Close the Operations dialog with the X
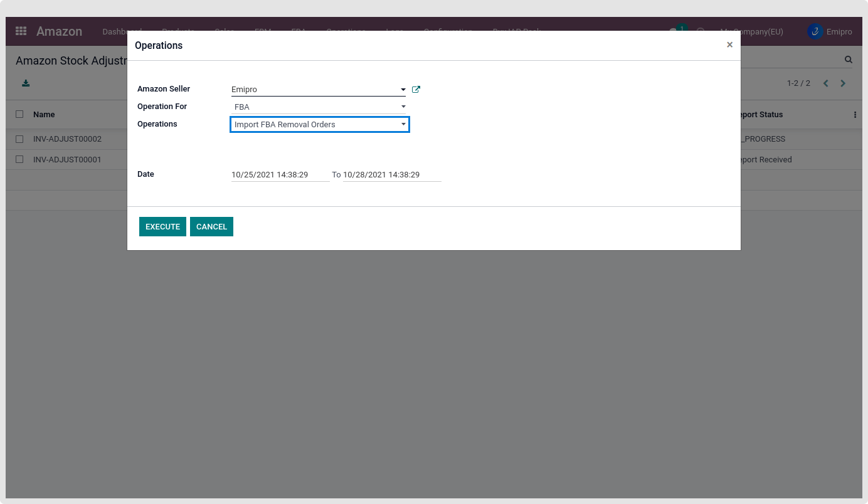This screenshot has width=868, height=504. click(x=729, y=45)
